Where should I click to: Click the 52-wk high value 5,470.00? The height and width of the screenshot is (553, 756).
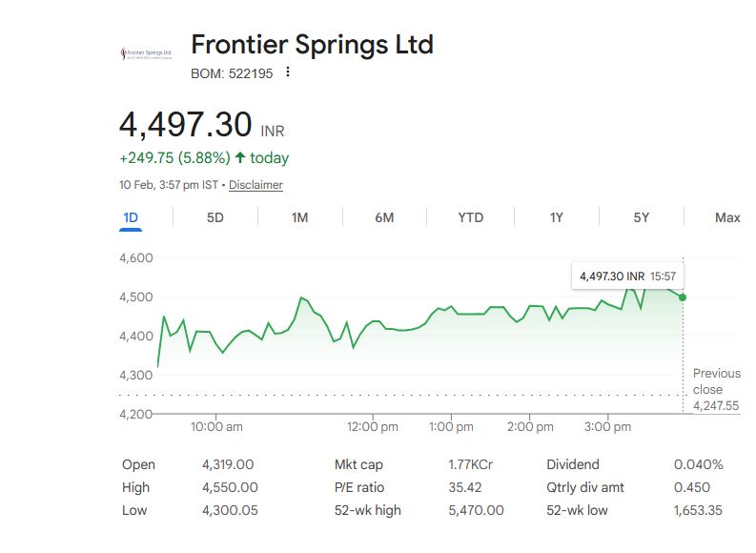476,510
